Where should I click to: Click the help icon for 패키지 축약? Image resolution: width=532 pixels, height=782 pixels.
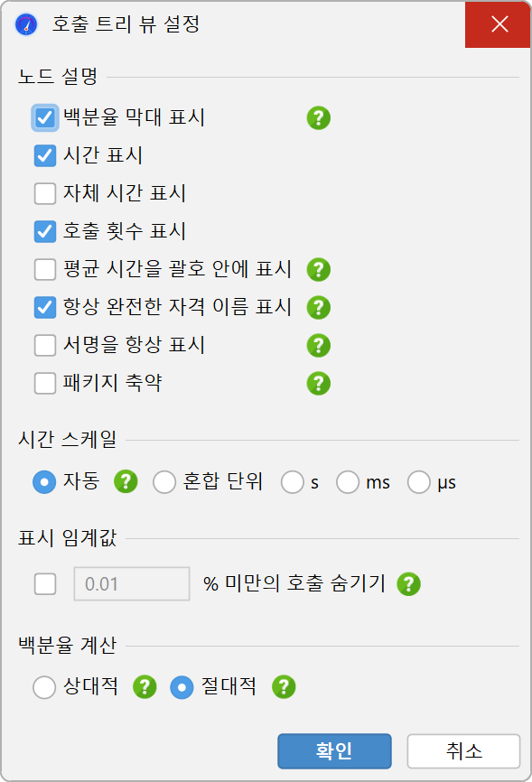319,384
